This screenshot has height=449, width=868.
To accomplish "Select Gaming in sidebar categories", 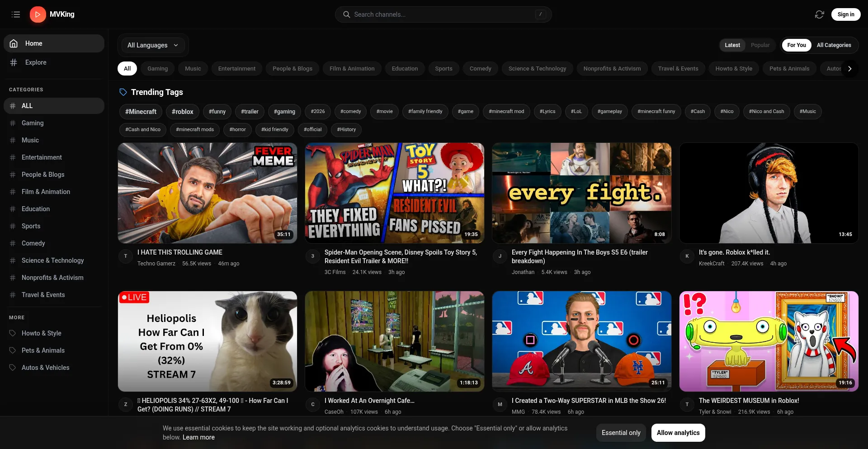I will point(54,123).
